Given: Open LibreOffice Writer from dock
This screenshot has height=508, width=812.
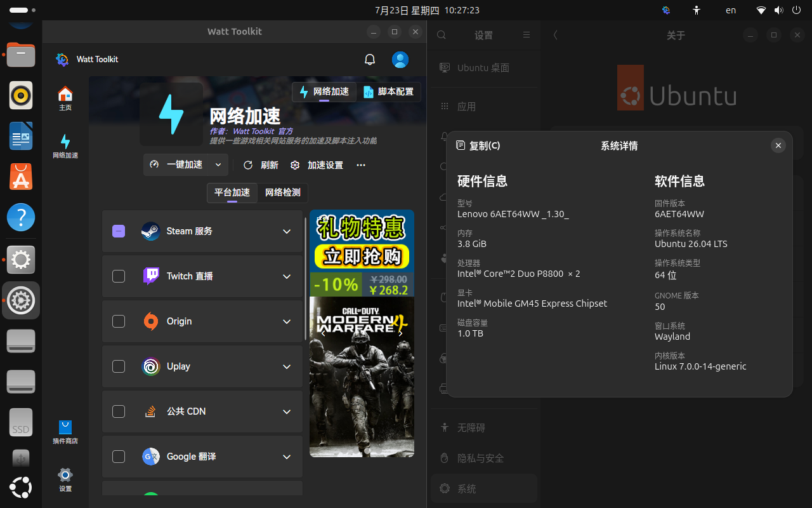Looking at the screenshot, I should point(21,137).
